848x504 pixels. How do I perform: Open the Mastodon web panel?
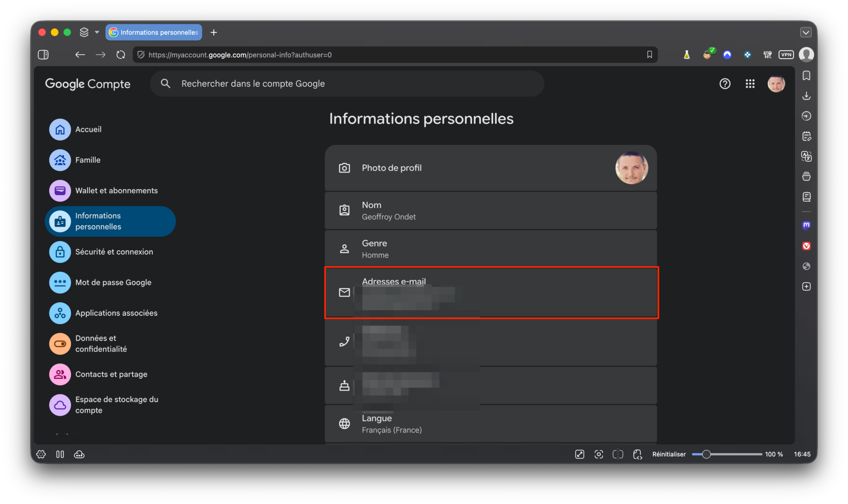pyautogui.click(x=806, y=225)
